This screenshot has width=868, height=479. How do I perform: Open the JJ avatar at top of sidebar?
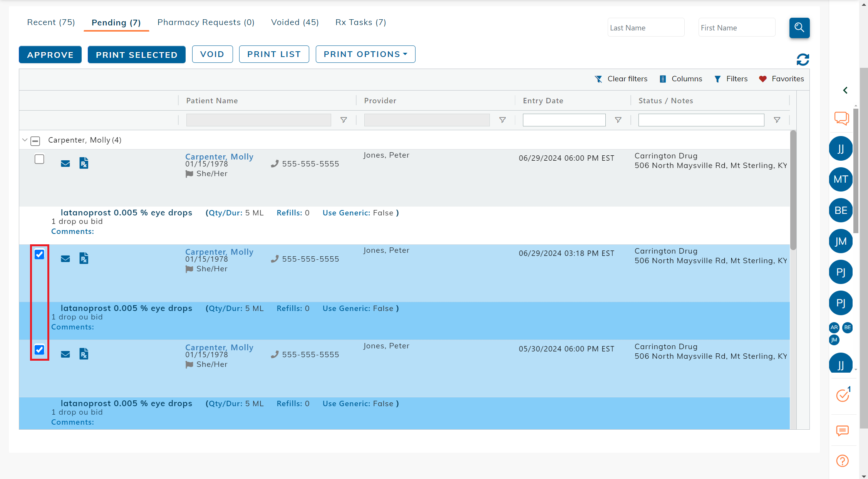[841, 148]
